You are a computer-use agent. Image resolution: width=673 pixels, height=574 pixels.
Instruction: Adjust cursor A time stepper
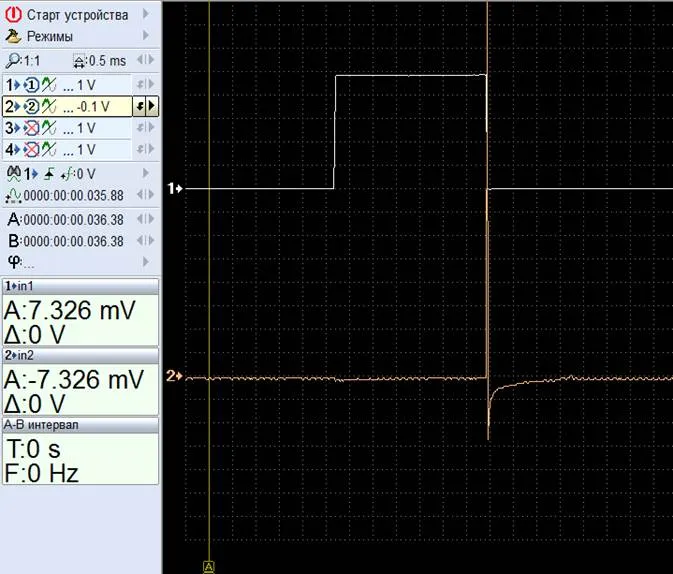coord(146,219)
